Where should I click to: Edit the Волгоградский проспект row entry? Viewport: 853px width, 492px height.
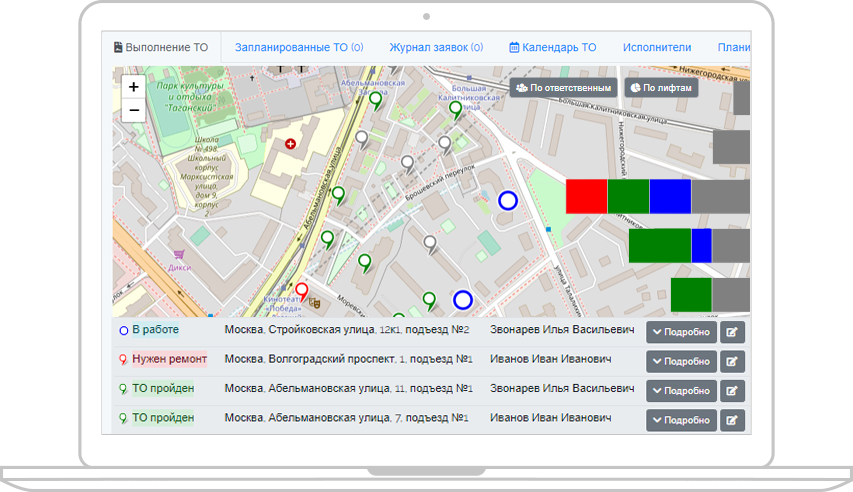tap(733, 362)
